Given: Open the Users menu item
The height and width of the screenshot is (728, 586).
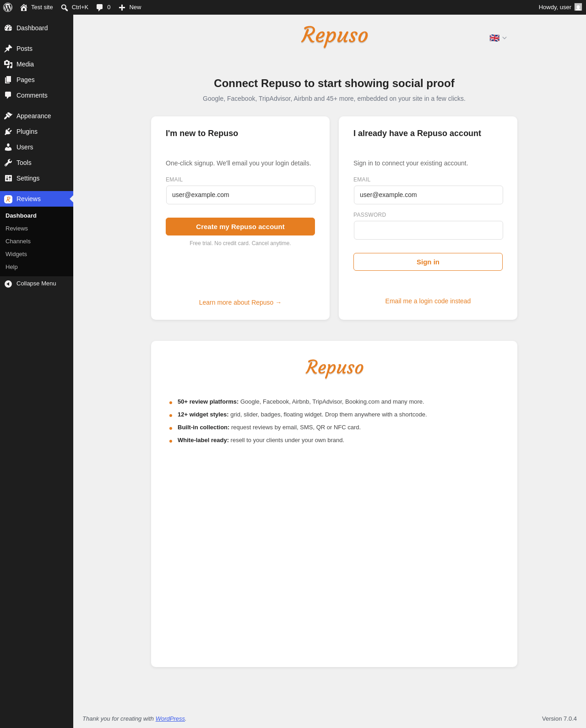Looking at the screenshot, I should 37,147.
